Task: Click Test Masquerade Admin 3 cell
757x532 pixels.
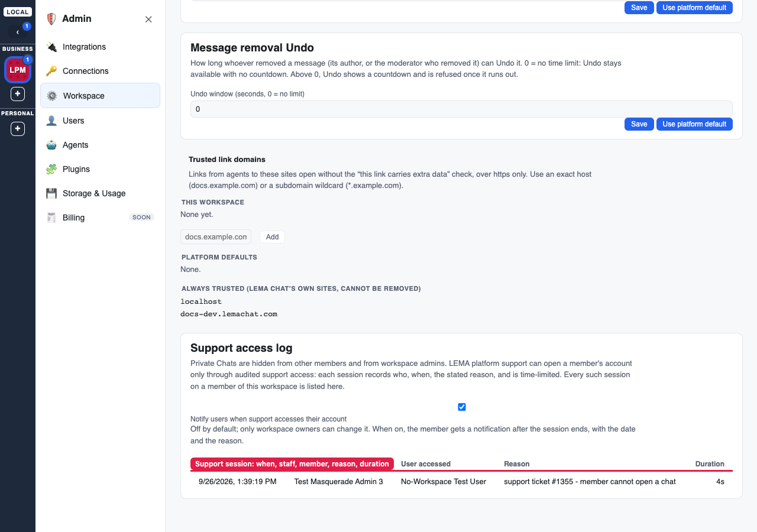Action: point(339,482)
